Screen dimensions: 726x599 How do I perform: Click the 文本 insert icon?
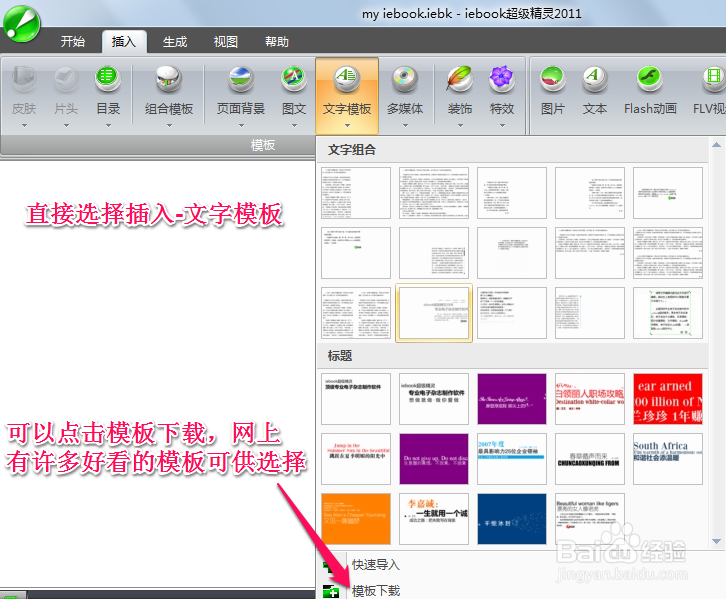coord(595,80)
